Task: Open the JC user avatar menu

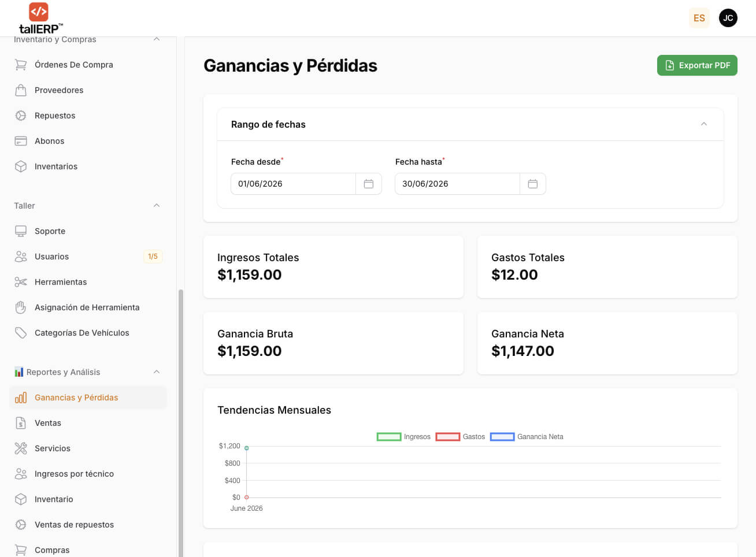Action: click(x=728, y=18)
